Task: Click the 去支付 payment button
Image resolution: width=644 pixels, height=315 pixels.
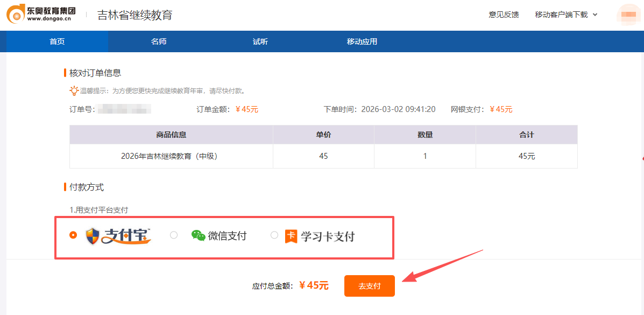Action: 369,286
